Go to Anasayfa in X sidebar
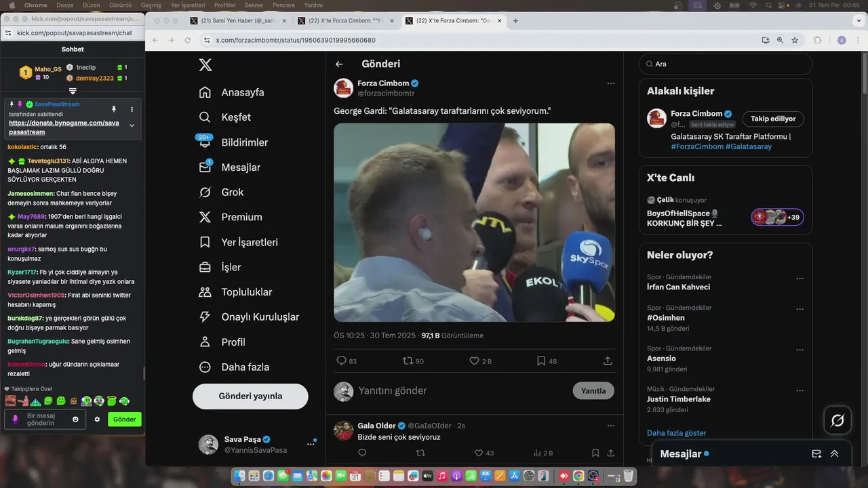The width and height of the screenshot is (868, 488). 231,92
